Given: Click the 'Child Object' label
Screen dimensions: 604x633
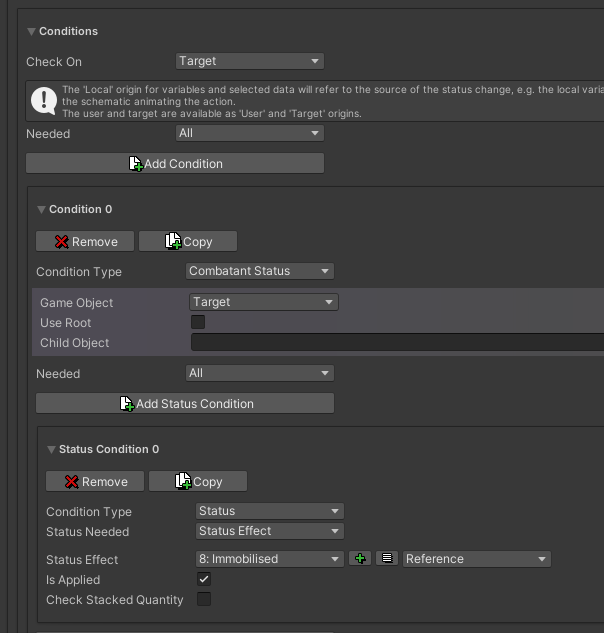Looking at the screenshot, I should [x=75, y=343].
